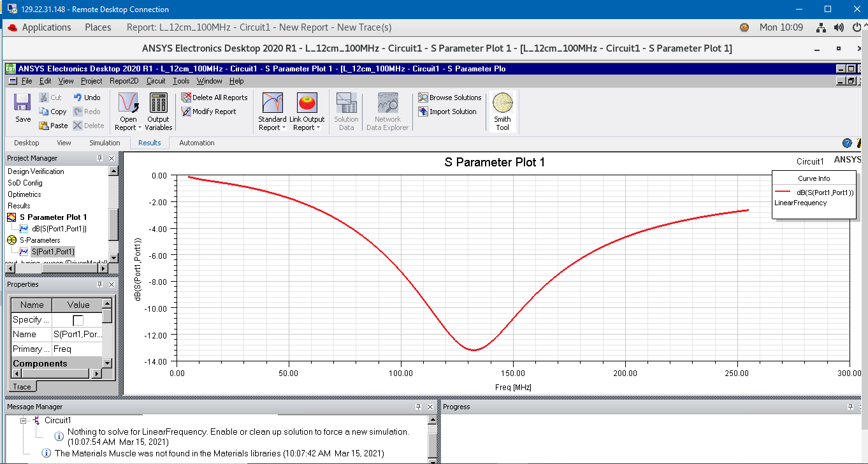868x464 pixels.
Task: Open the Applications menu in the top panel
Action: click(x=47, y=27)
